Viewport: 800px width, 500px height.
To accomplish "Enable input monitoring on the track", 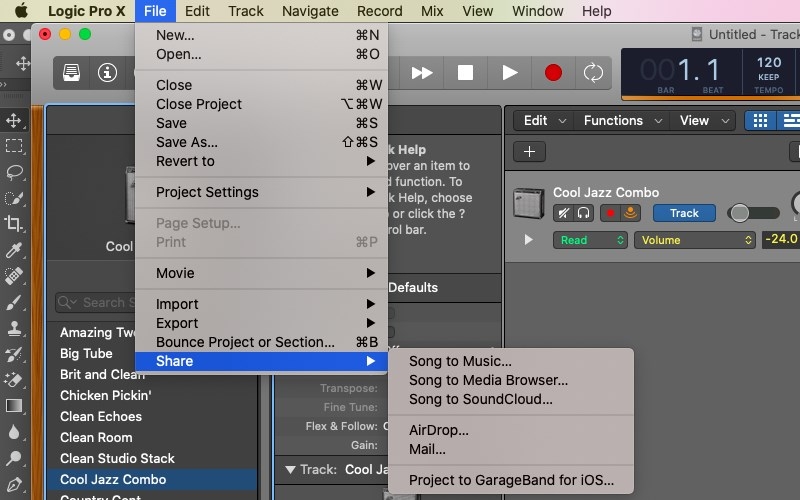I will click(x=630, y=213).
